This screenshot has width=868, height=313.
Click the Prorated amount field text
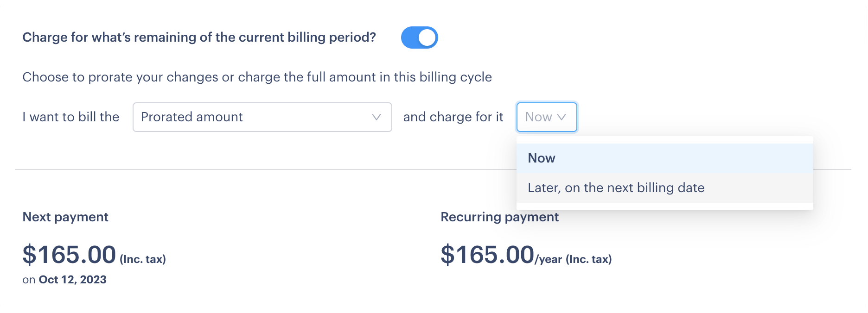[191, 117]
